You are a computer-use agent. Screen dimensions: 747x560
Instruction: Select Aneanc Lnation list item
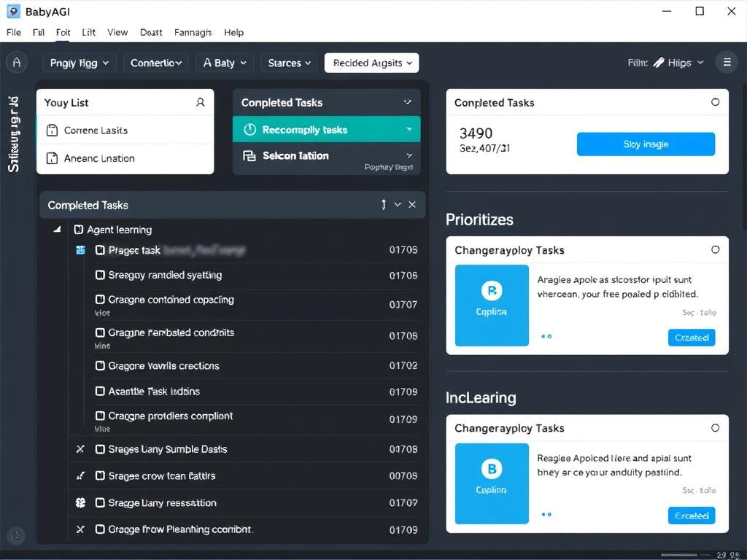[125, 158]
